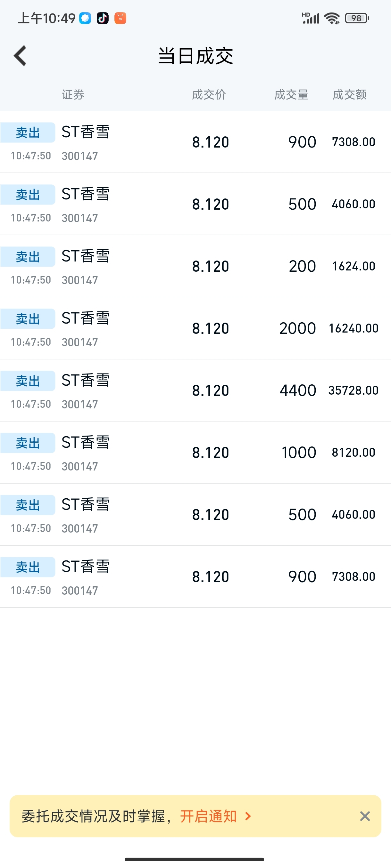This screenshot has width=391, height=868.
Task: Tap the blue app notification icon
Action: pyautogui.click(x=85, y=18)
